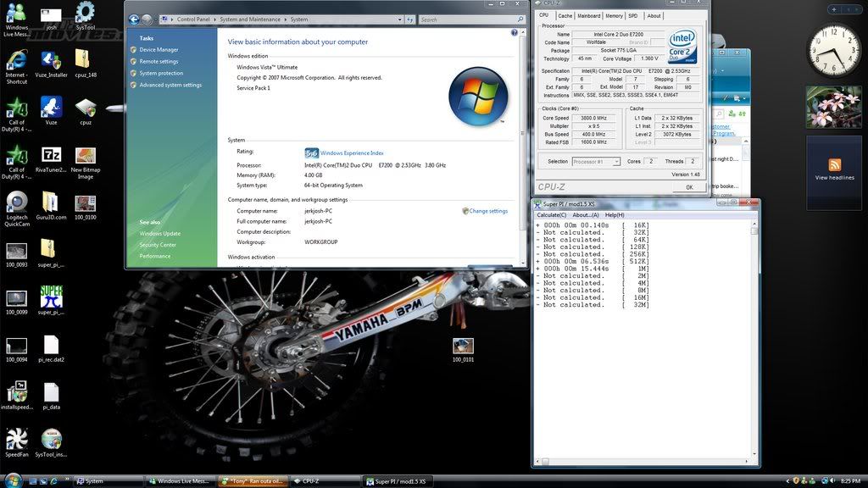Open the Guru3D.com folder icon
Screen dimensions: 868x488
pyautogui.click(x=51, y=206)
